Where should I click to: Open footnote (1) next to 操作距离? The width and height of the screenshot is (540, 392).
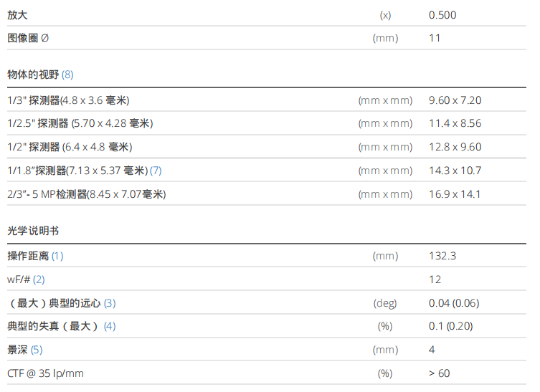pos(57,256)
